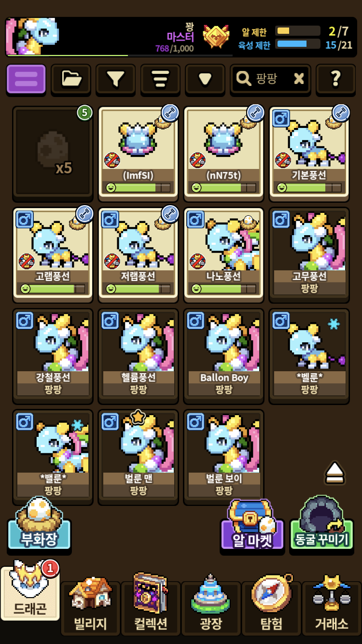Open the sort order icon
Viewport: 362px width, 644px height.
click(160, 79)
